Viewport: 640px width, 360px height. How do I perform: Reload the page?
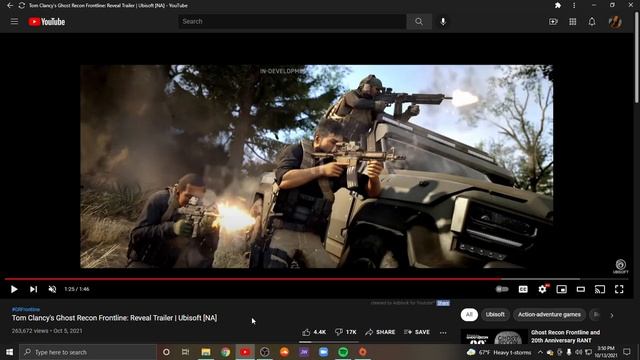point(22,5)
